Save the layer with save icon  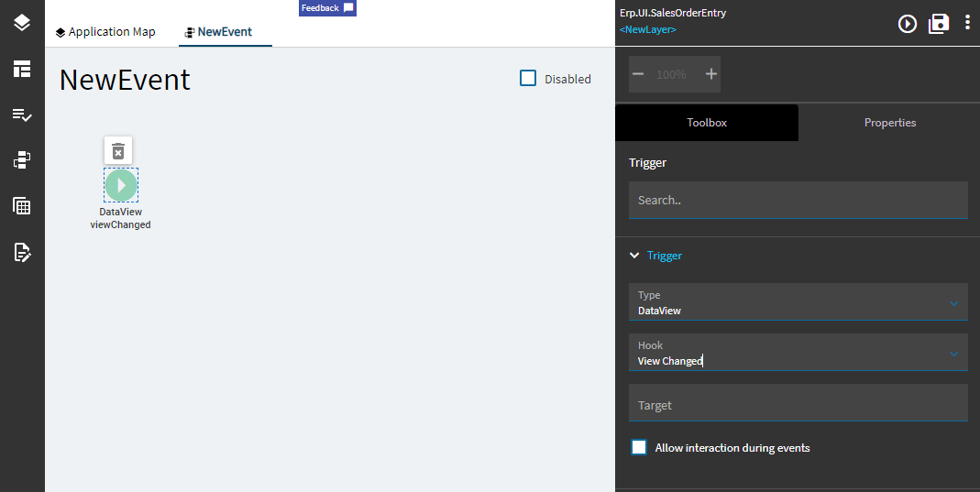(x=939, y=24)
